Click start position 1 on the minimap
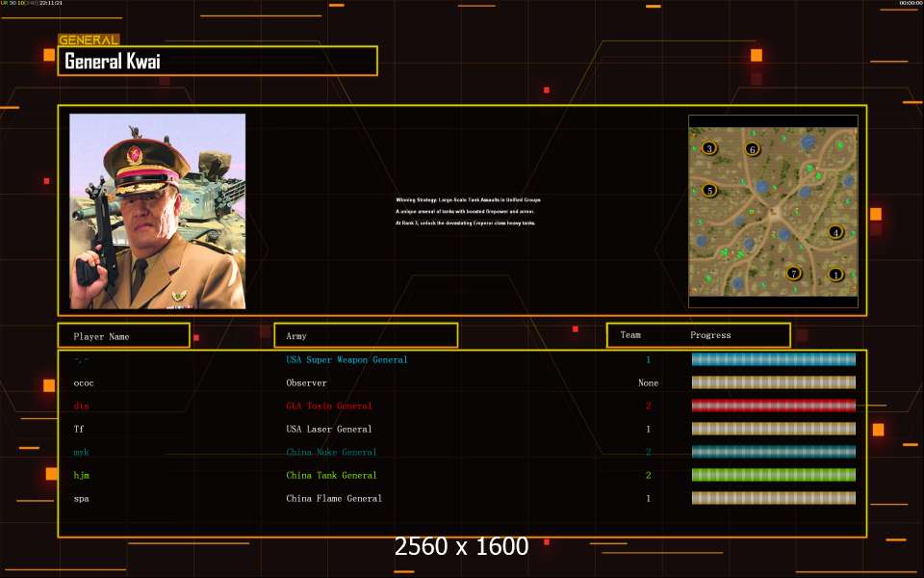The image size is (924, 578). click(835, 275)
